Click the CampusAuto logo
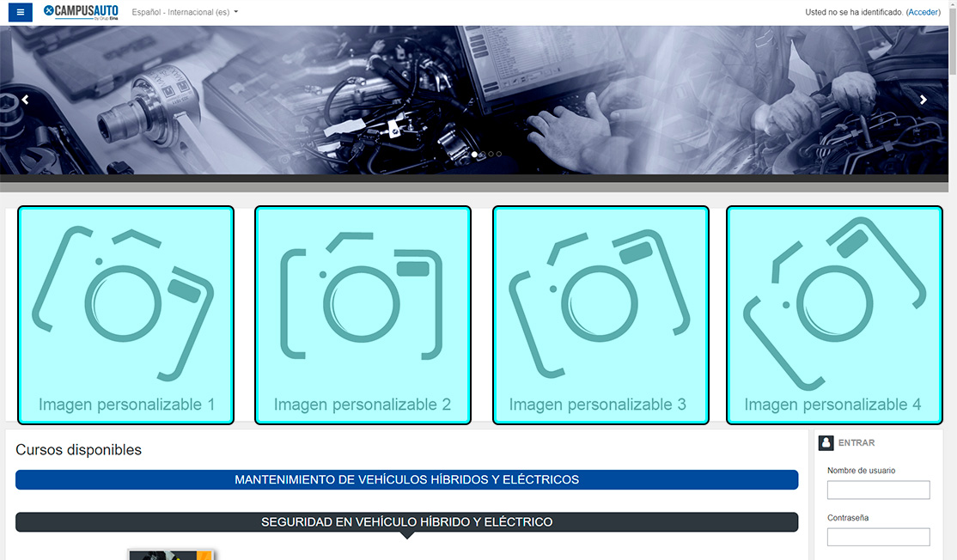The width and height of the screenshot is (957, 560). [x=81, y=12]
